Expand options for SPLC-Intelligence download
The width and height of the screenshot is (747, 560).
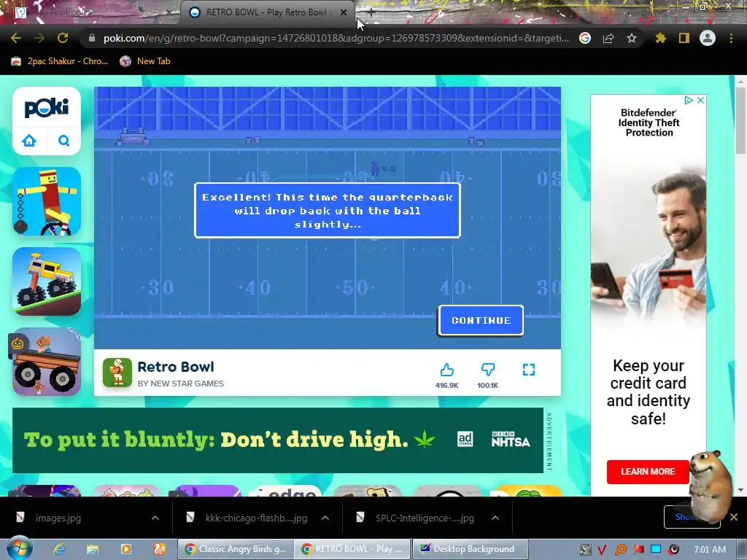[495, 518]
